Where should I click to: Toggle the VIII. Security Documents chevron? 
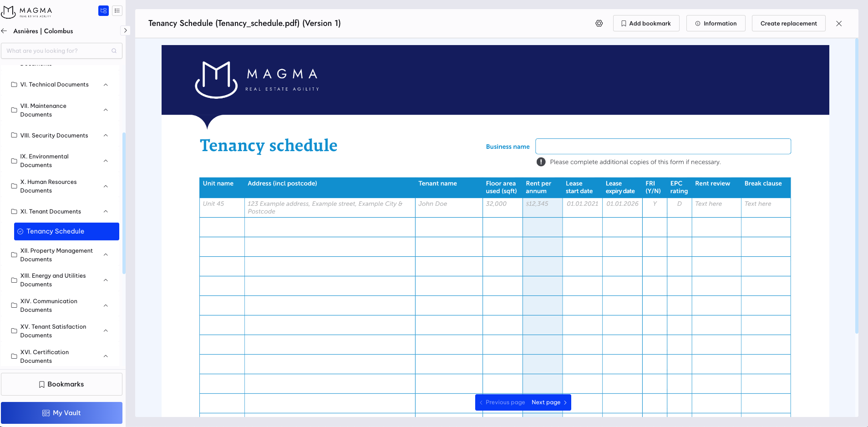(106, 136)
